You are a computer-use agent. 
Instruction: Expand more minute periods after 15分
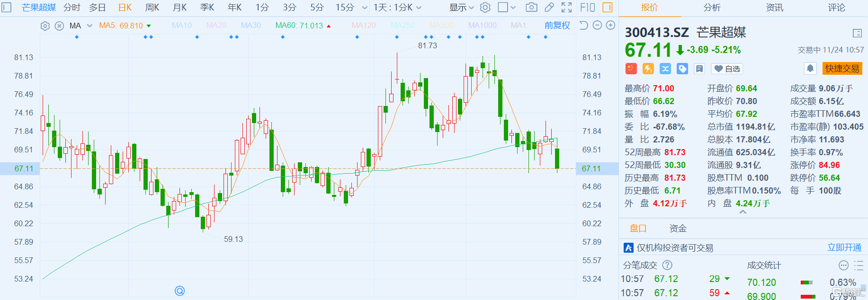tap(365, 8)
